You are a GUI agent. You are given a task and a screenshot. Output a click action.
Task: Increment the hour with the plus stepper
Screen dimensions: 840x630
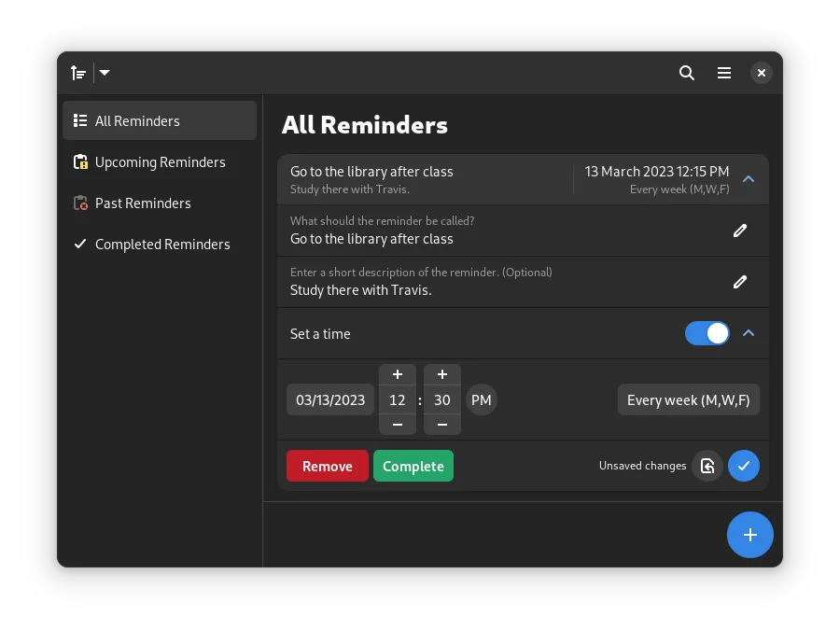(x=398, y=374)
